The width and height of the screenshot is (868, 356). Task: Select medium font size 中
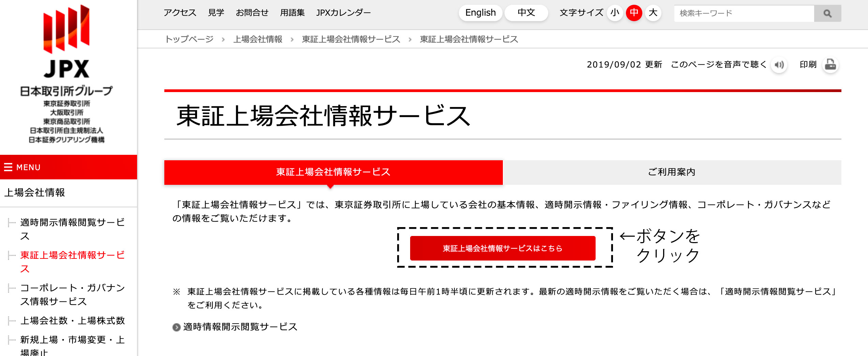pyautogui.click(x=634, y=13)
